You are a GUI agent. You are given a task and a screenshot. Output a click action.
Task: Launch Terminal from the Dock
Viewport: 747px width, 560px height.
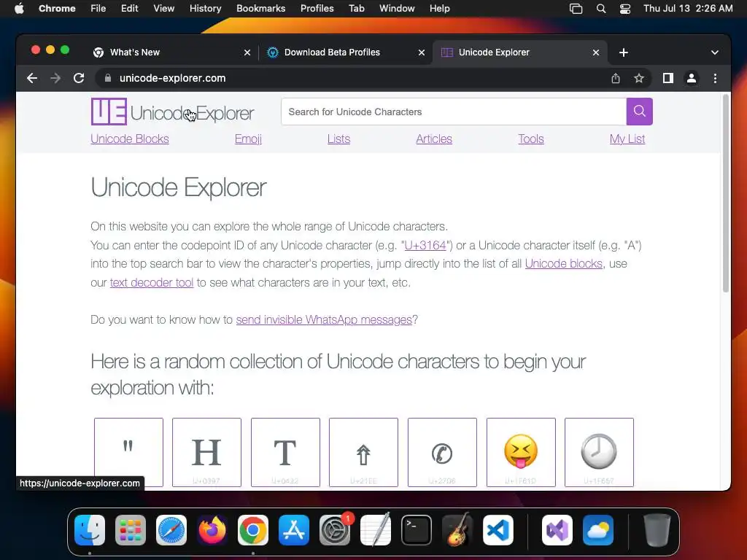[417, 530]
